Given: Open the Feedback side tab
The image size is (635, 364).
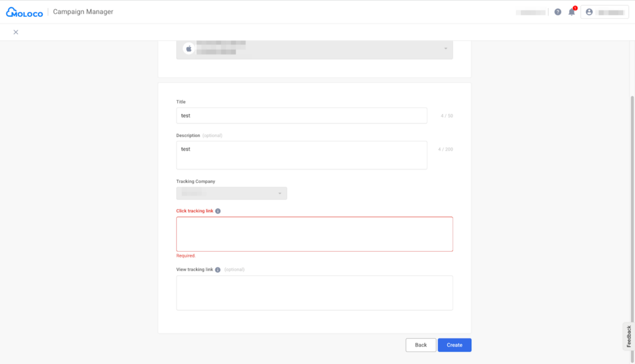Looking at the screenshot, I should (628, 335).
